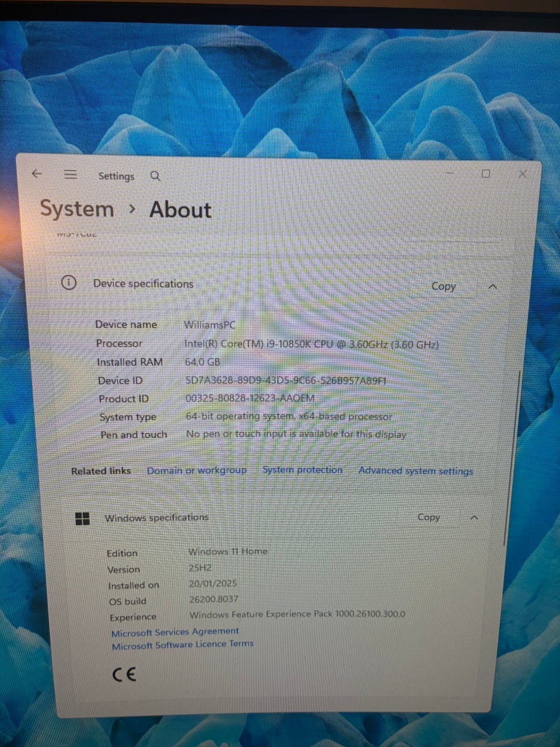Minimize the Settings window
This screenshot has height=747, width=560.
pyautogui.click(x=450, y=173)
